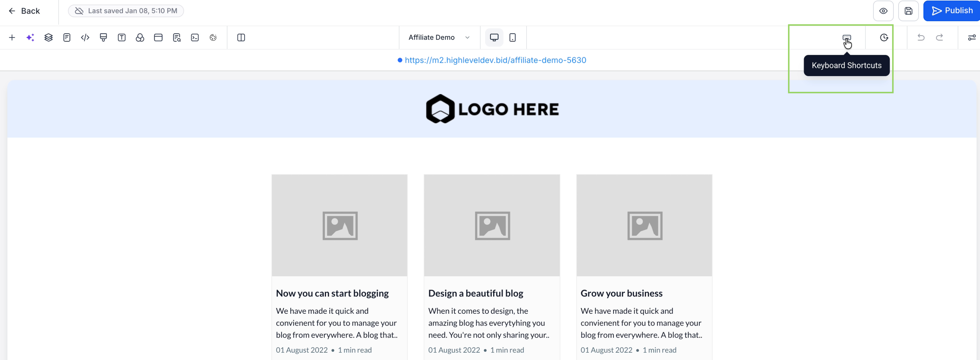Screen dimensions: 980x360
Task: Go Back using the arrow button
Action: (x=24, y=11)
